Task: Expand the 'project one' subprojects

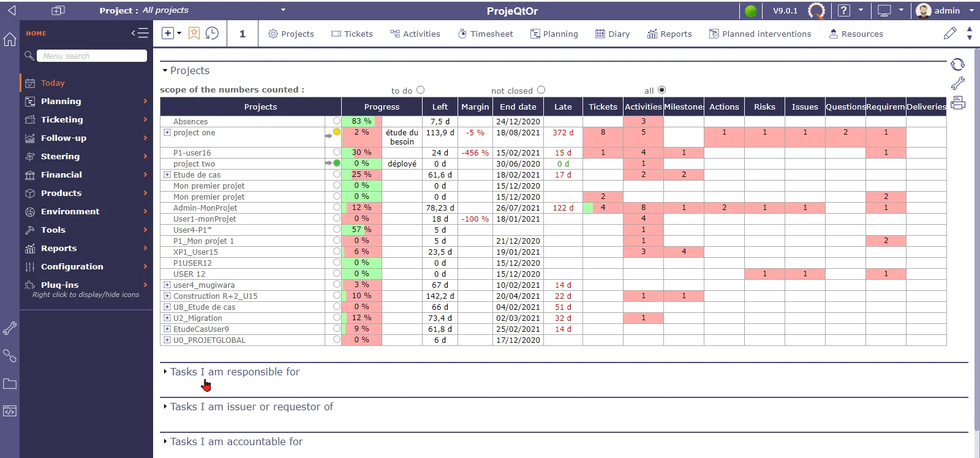Action: click(167, 132)
